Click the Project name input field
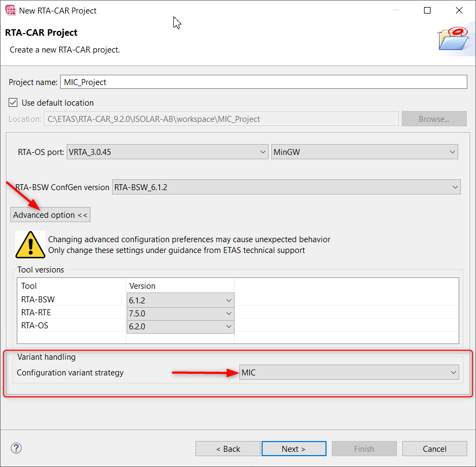The width and height of the screenshot is (476, 467). 264,82
